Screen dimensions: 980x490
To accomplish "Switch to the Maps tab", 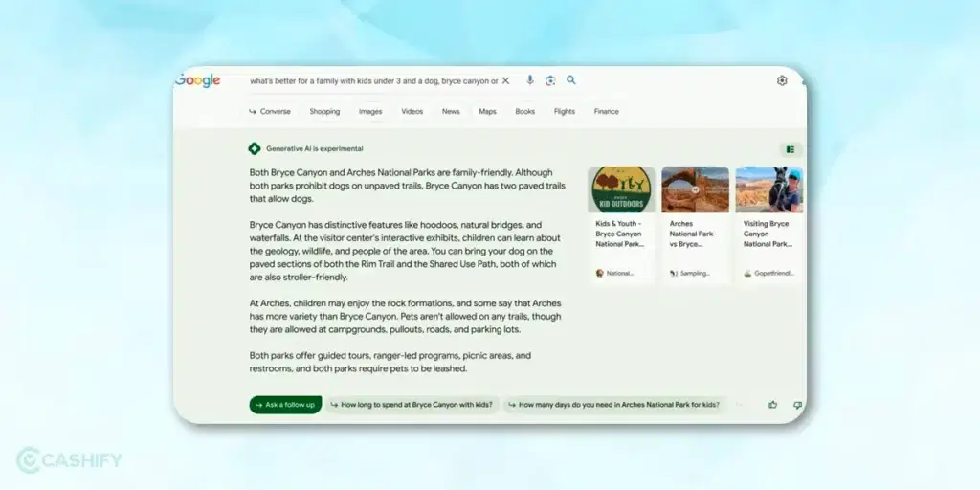I will [487, 112].
